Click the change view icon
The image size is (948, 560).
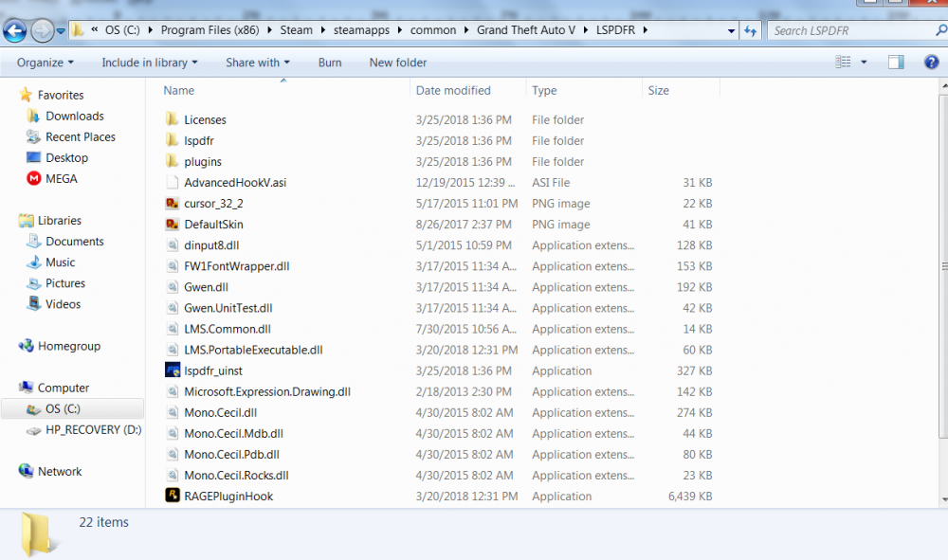click(x=843, y=63)
